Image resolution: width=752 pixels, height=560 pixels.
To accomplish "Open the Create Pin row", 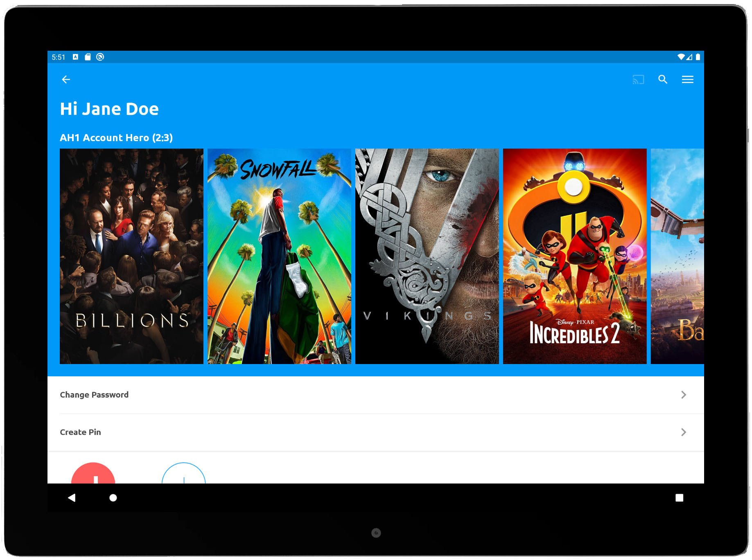I will (x=376, y=432).
